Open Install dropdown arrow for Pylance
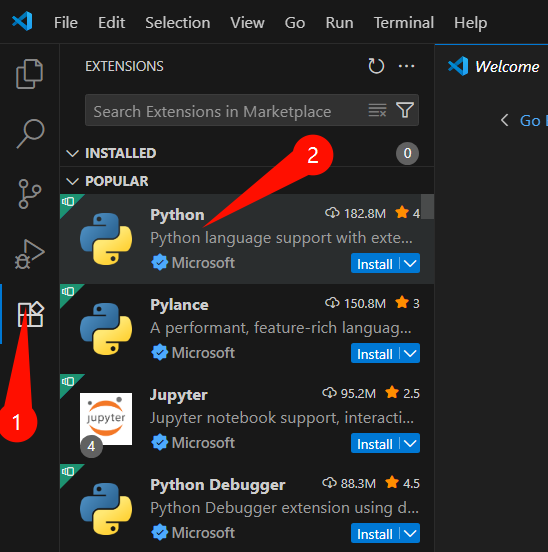548x552 pixels. pyautogui.click(x=410, y=353)
